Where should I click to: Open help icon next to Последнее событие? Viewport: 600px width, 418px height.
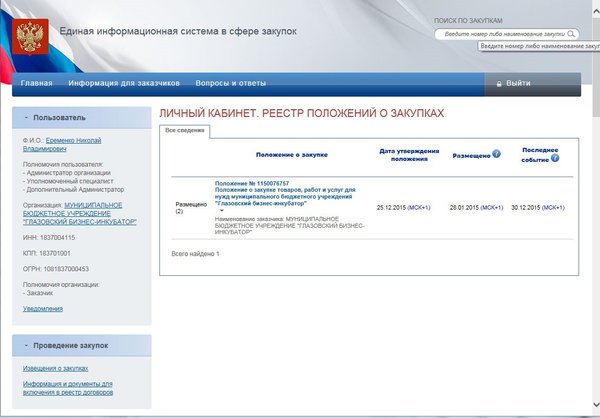point(554,158)
